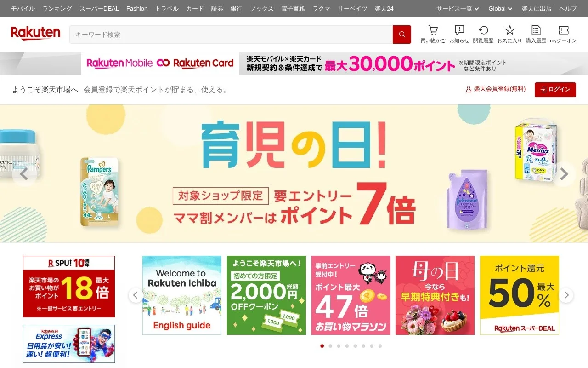The height and width of the screenshot is (368, 588).
Task: Open ラクマ in top navigation
Action: click(x=321, y=9)
